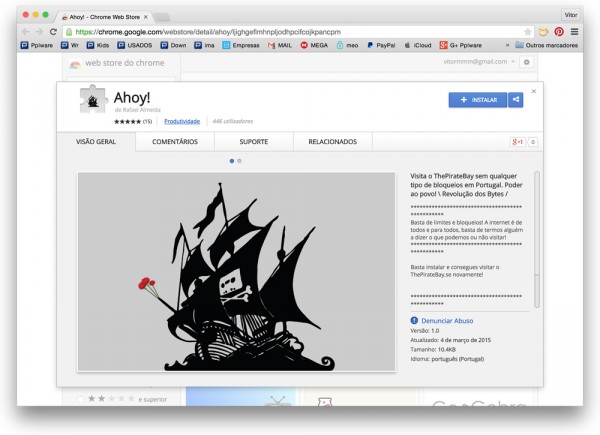Select the second screenshot carousel dot

[240, 161]
